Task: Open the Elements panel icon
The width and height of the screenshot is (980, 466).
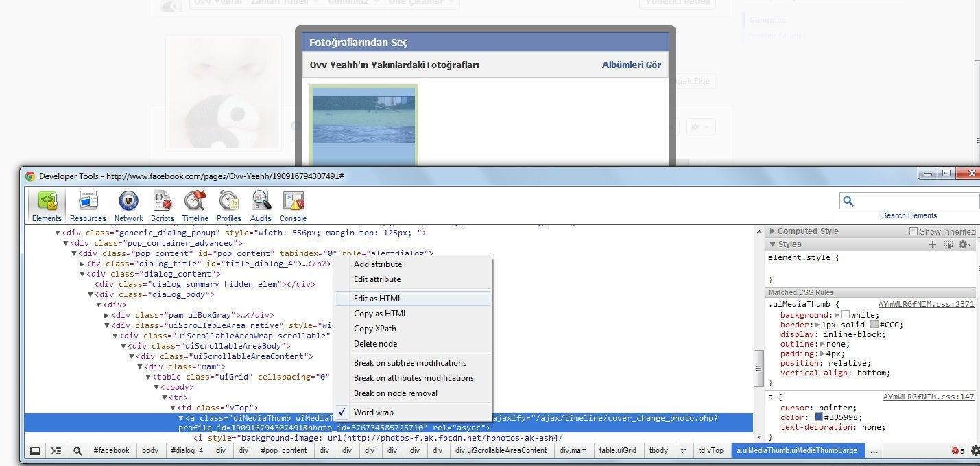Action: pos(47,201)
